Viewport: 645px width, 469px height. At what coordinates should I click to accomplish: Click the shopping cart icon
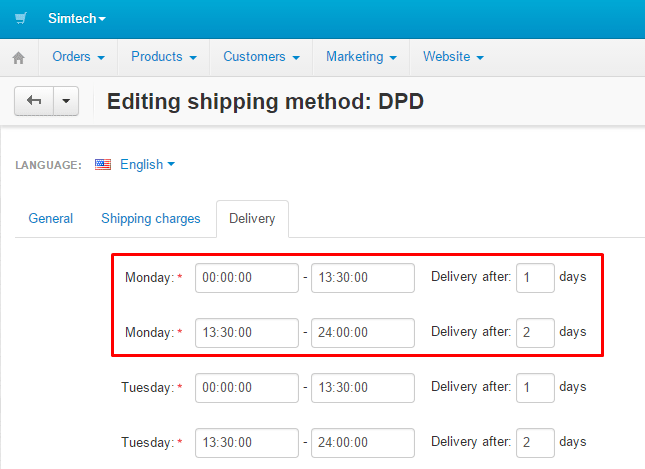[21, 18]
